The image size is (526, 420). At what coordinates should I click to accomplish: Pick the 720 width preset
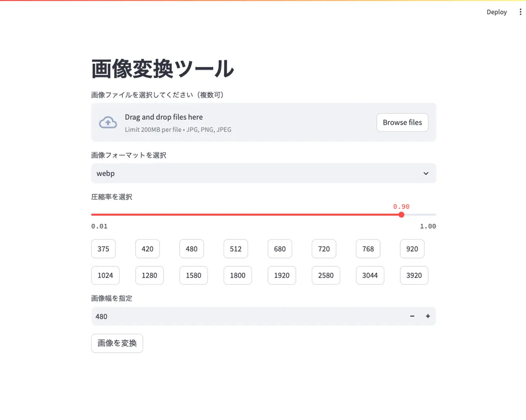pyautogui.click(x=324, y=249)
